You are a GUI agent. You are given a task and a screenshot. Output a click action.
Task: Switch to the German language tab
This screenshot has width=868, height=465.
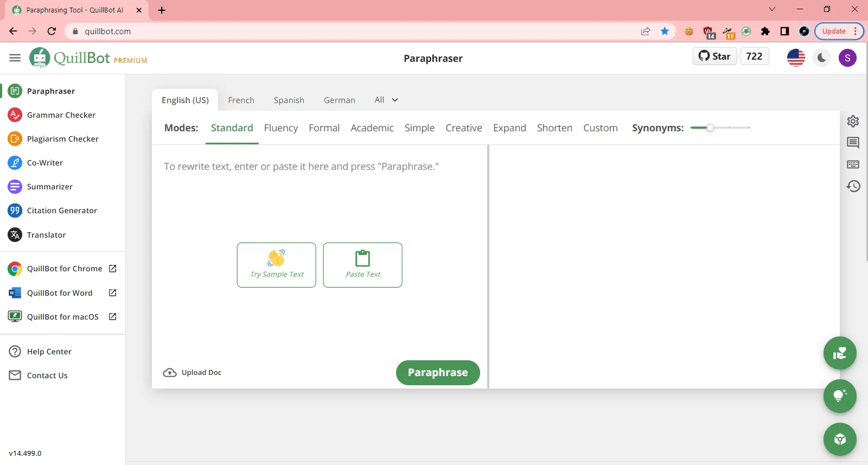pyautogui.click(x=340, y=100)
